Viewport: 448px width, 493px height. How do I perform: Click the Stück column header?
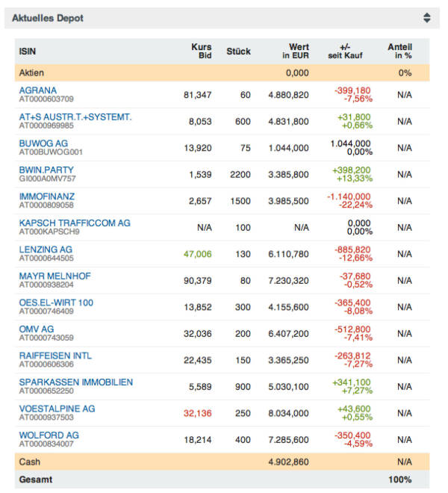238,52
